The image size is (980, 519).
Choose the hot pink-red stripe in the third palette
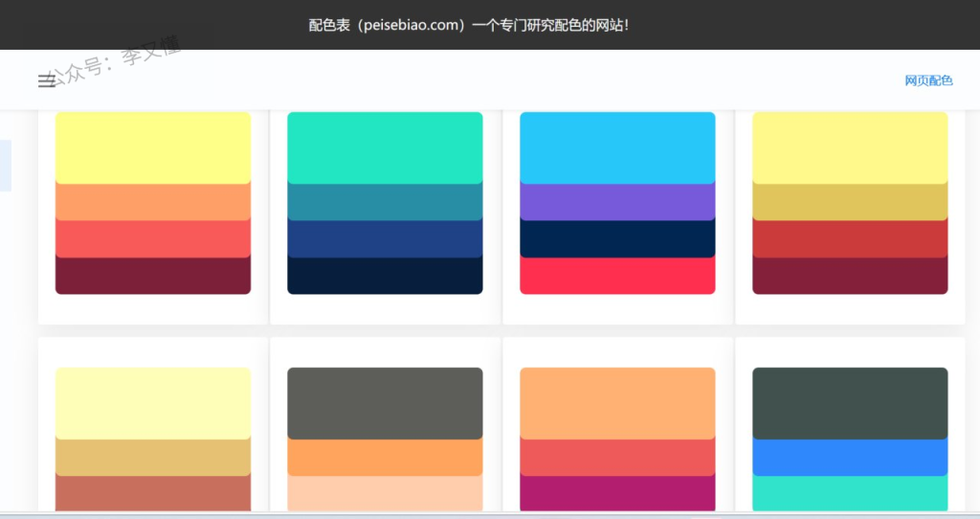[617, 276]
